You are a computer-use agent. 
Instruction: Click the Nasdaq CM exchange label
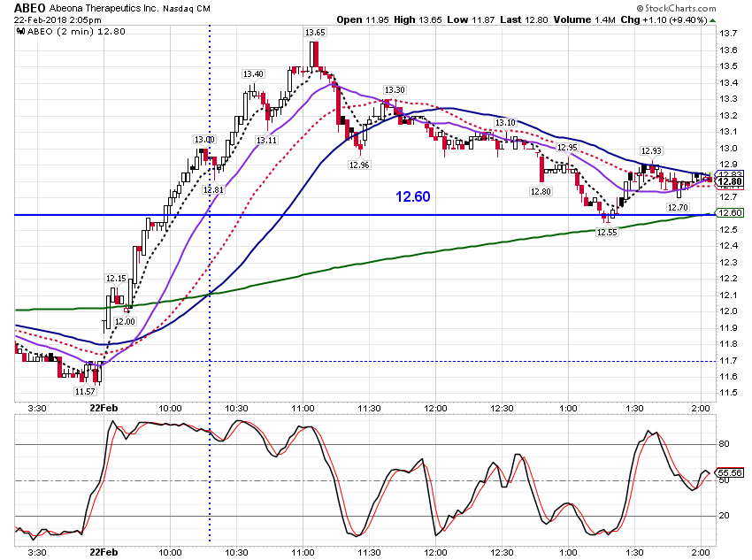point(187,9)
